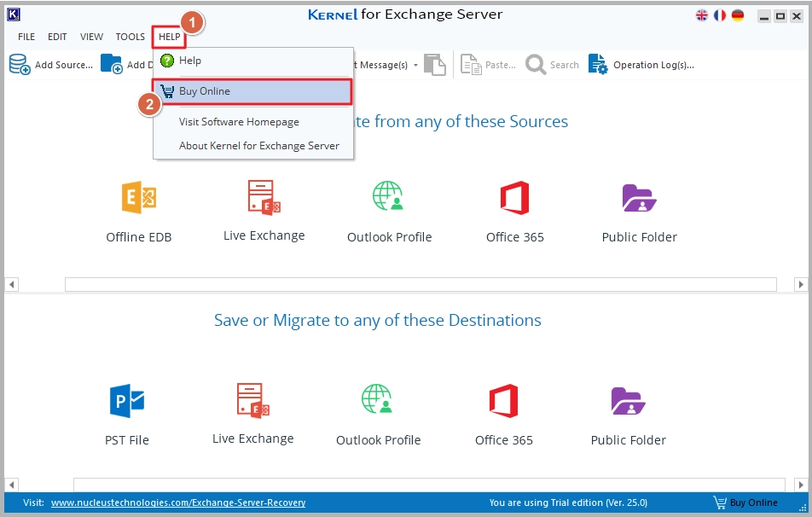Expand the Message(s) dropdown arrow
The height and width of the screenshot is (517, 812).
[415, 66]
